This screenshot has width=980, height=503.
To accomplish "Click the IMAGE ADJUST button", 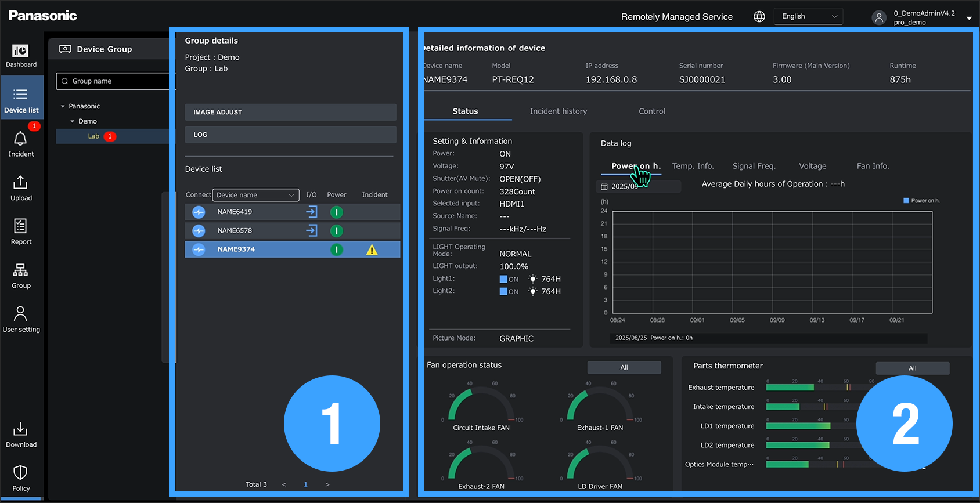I will [290, 112].
